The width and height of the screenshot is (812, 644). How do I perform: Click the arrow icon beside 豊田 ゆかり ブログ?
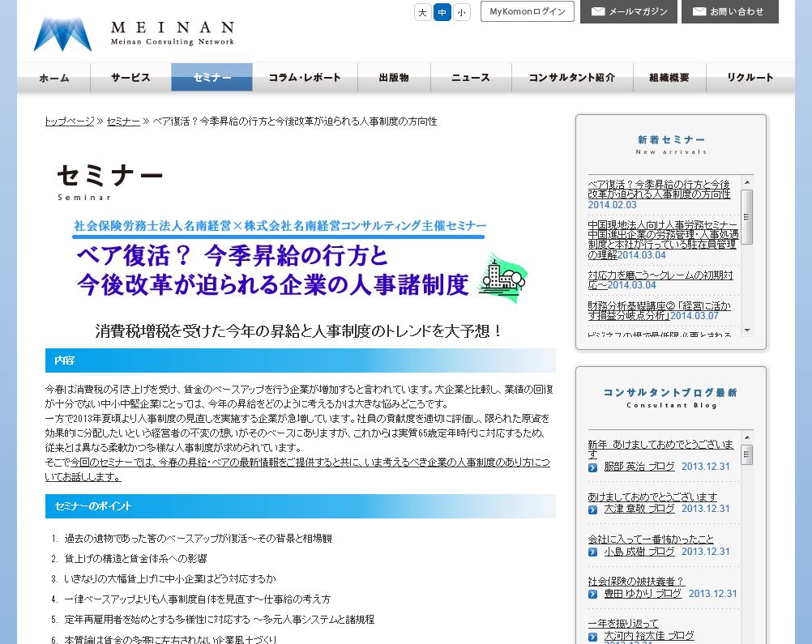coord(593,594)
